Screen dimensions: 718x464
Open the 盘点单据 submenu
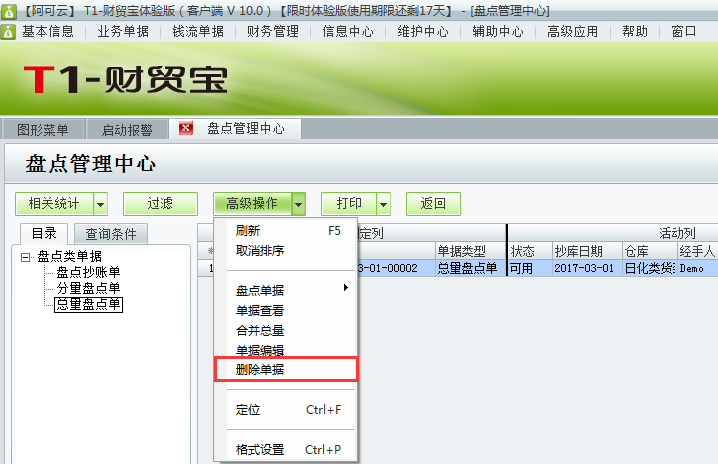(x=286, y=290)
